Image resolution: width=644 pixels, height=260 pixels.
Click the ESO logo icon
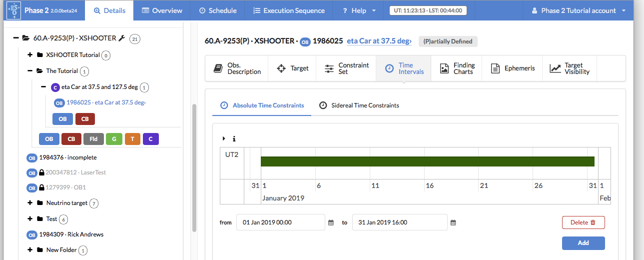(13, 10)
